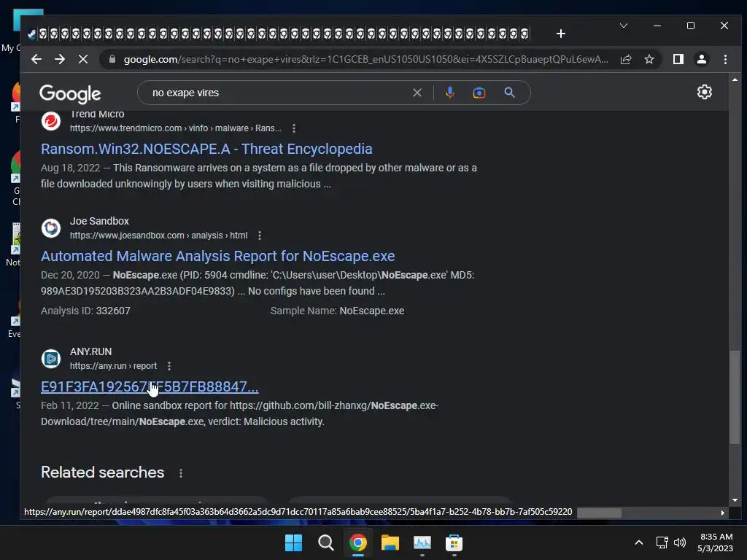Open Automated Malware Analysis Report link
The image size is (747, 560).
click(x=217, y=256)
